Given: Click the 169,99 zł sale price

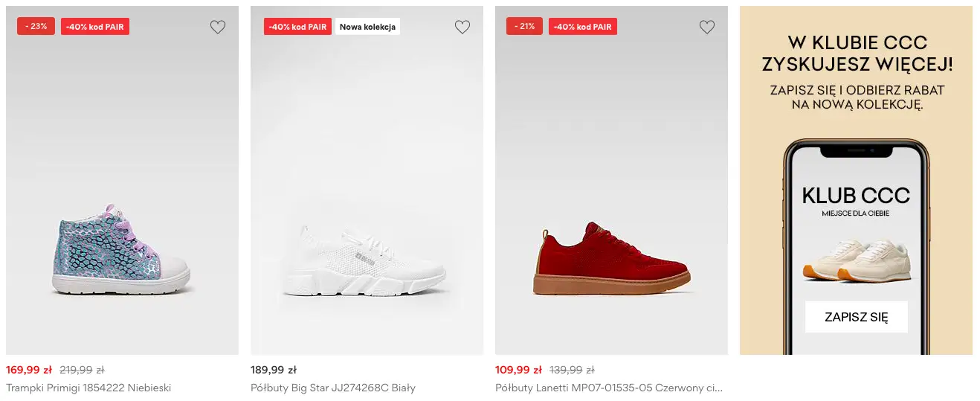Looking at the screenshot, I should coord(29,370).
